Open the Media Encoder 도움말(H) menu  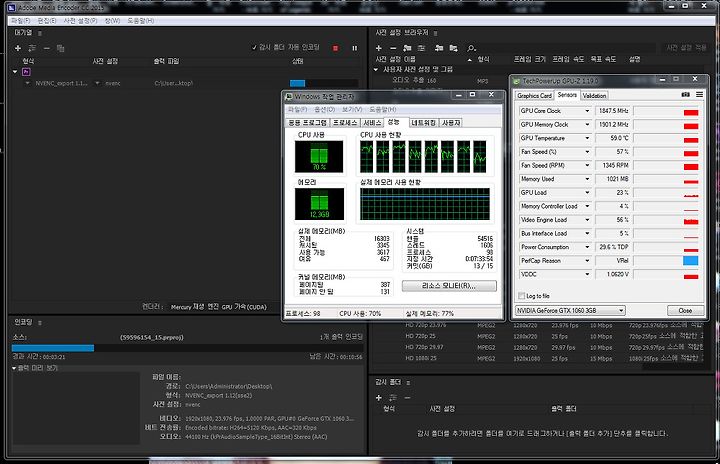[141, 21]
